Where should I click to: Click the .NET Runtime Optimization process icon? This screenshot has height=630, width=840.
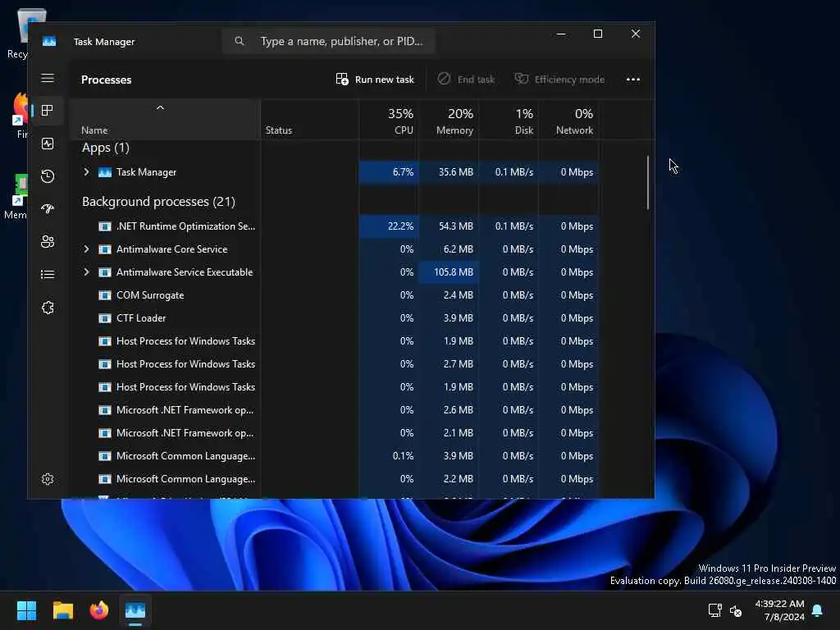tap(105, 226)
